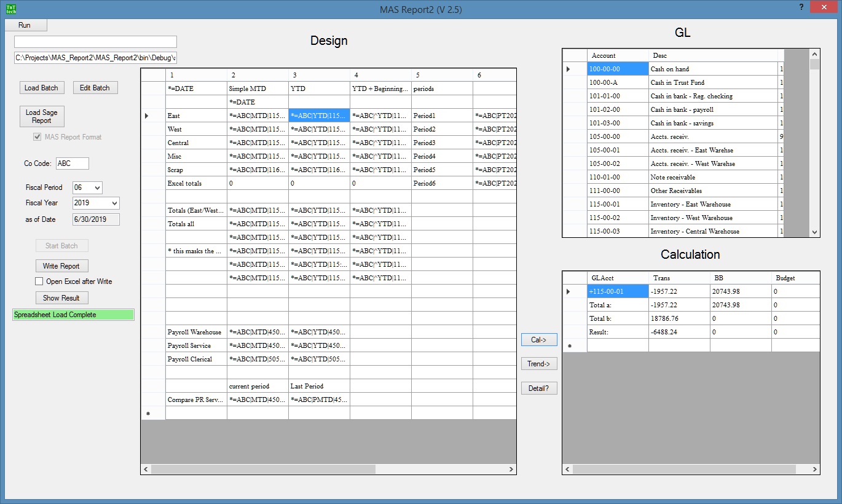
Task: Click the Design grid scroll left arrow
Action: (x=146, y=469)
